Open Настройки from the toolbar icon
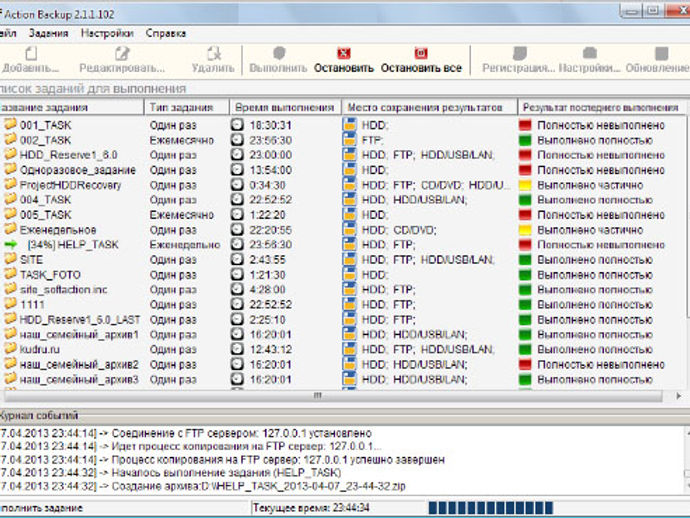The image size is (690, 518). click(x=590, y=54)
